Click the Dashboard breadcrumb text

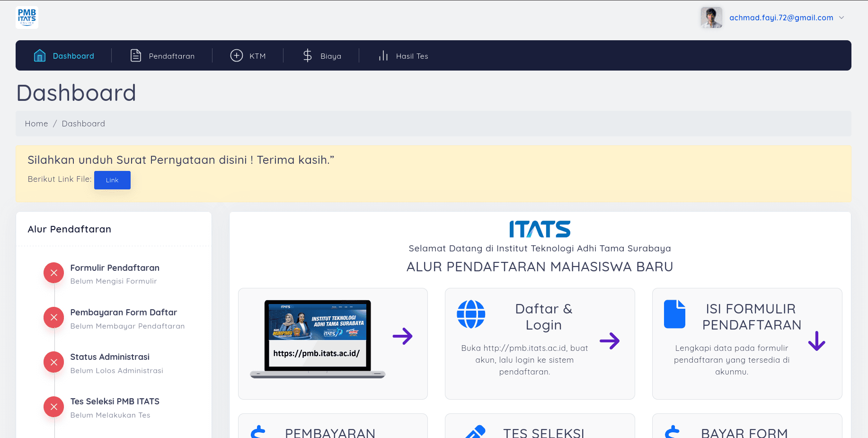point(83,124)
